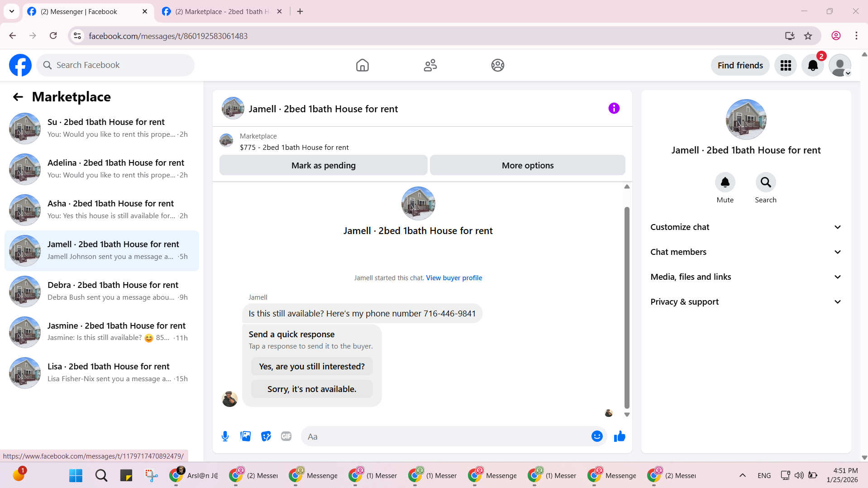The height and width of the screenshot is (488, 868).
Task: Open Windows taskbar search
Action: coord(101,475)
